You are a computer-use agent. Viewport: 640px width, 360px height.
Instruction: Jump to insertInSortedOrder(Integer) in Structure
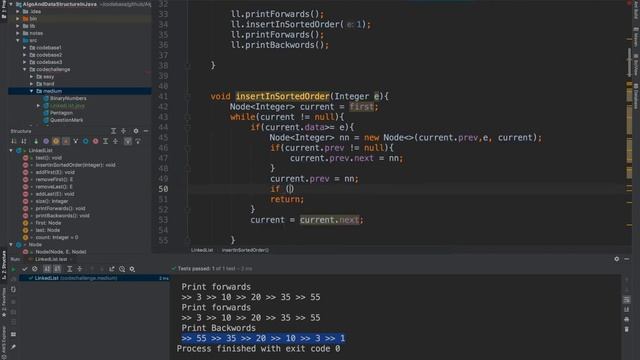point(75,165)
